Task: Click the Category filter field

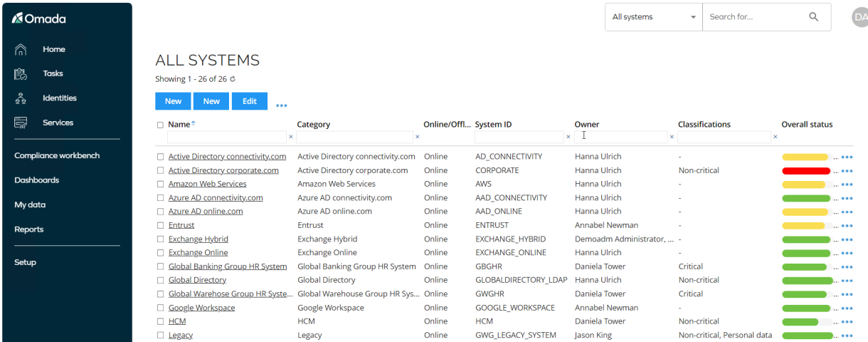Action: pos(354,137)
